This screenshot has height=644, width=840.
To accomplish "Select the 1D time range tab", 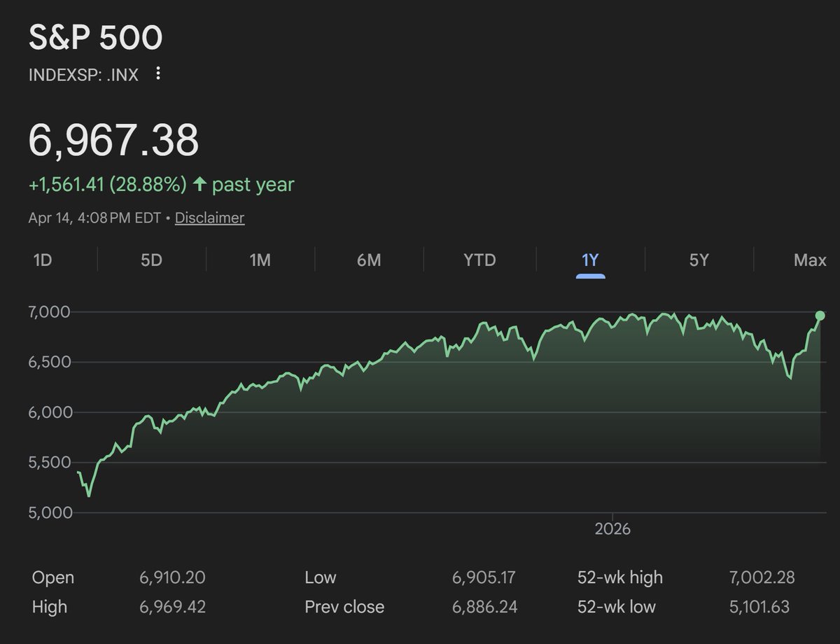I will coord(43,260).
